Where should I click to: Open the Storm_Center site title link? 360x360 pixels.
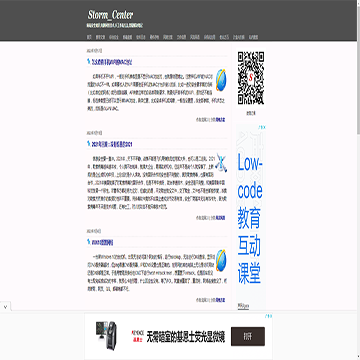(x=110, y=15)
